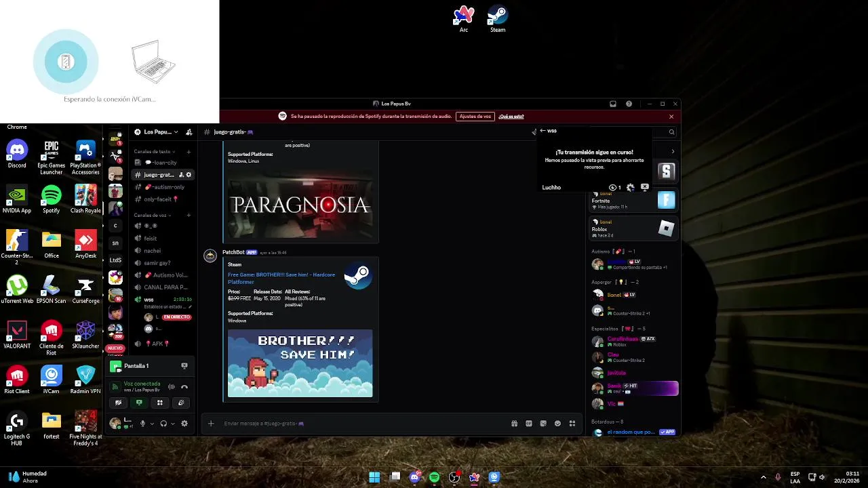Open stream settings gear in stream preview

[x=631, y=188]
